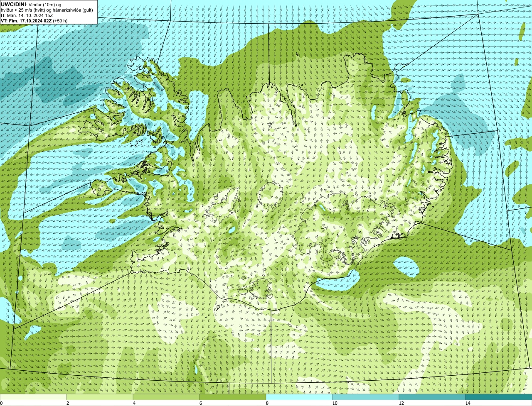Click the title line "UWC/DINI: Vindur (10m) og"
This screenshot has width=532, height=406.
coord(31,4)
